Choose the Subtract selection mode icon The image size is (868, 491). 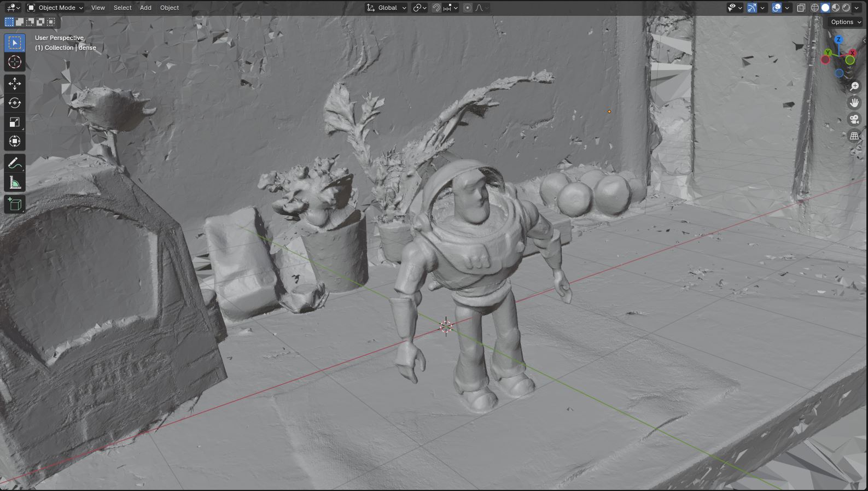[x=30, y=22]
